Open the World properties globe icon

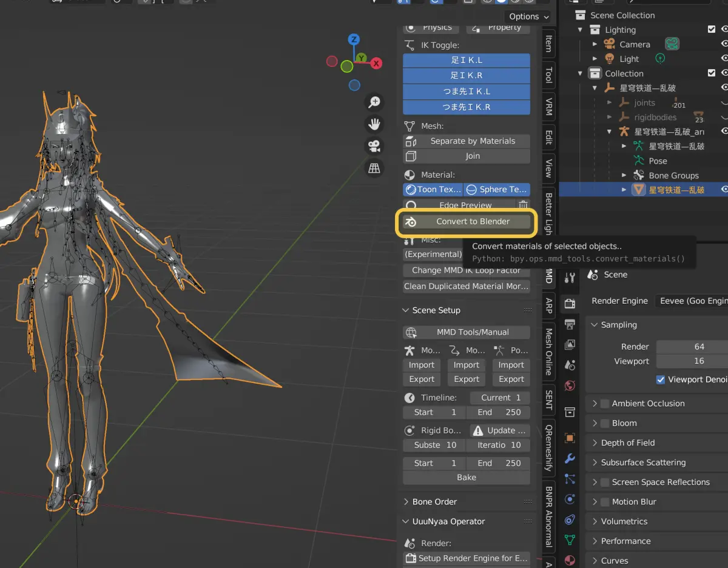pyautogui.click(x=570, y=386)
